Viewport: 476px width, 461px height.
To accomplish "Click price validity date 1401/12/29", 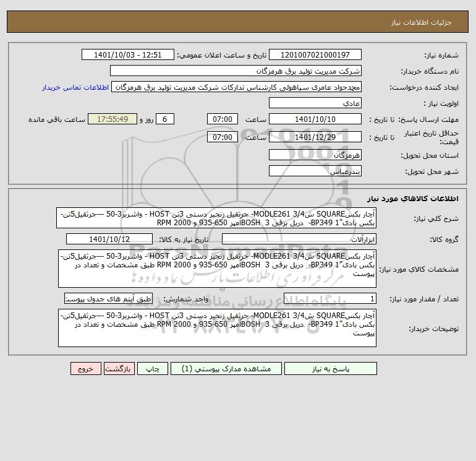I will click(x=315, y=137).
